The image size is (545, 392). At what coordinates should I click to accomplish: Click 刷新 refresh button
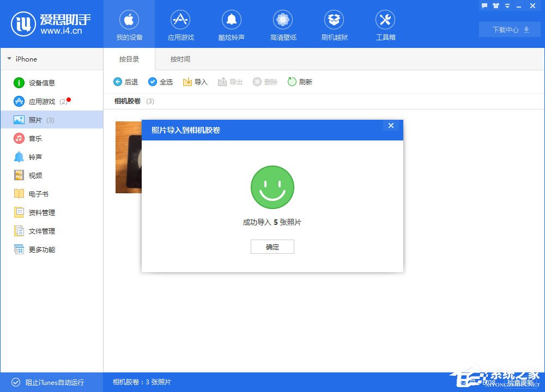click(300, 82)
